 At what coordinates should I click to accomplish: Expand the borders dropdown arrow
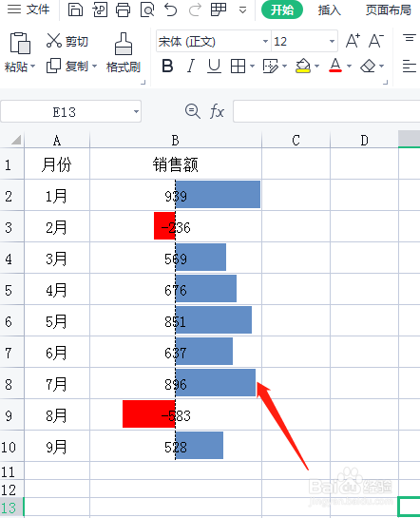pos(252,67)
